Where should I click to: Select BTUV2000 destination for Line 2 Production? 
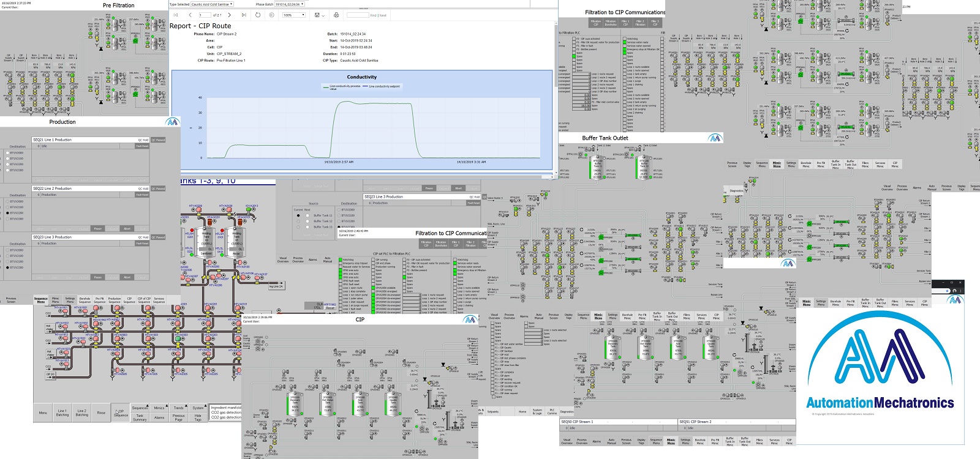pos(7,201)
